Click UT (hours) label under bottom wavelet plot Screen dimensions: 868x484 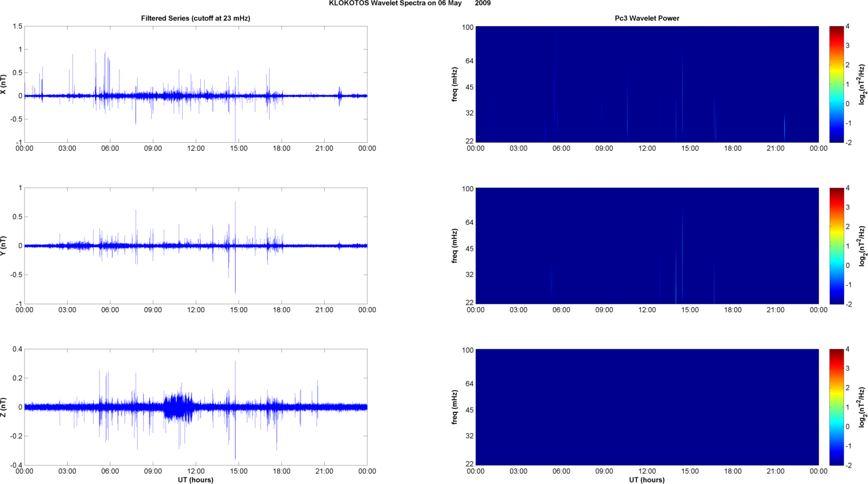click(x=647, y=480)
